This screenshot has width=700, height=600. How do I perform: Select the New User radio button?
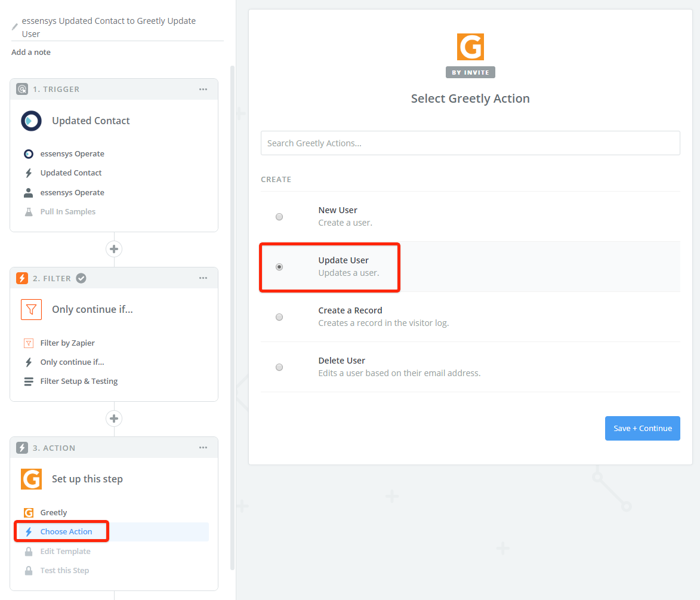pos(279,217)
